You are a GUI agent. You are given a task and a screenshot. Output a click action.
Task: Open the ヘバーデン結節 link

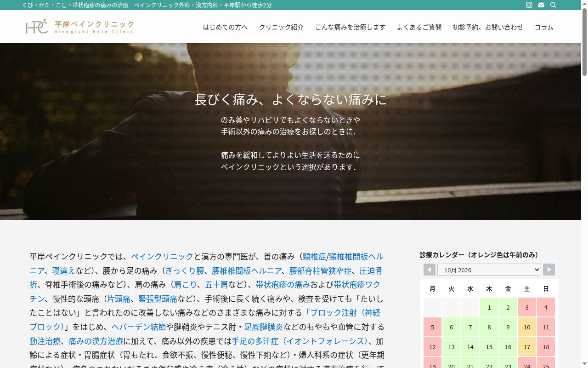[139, 327]
